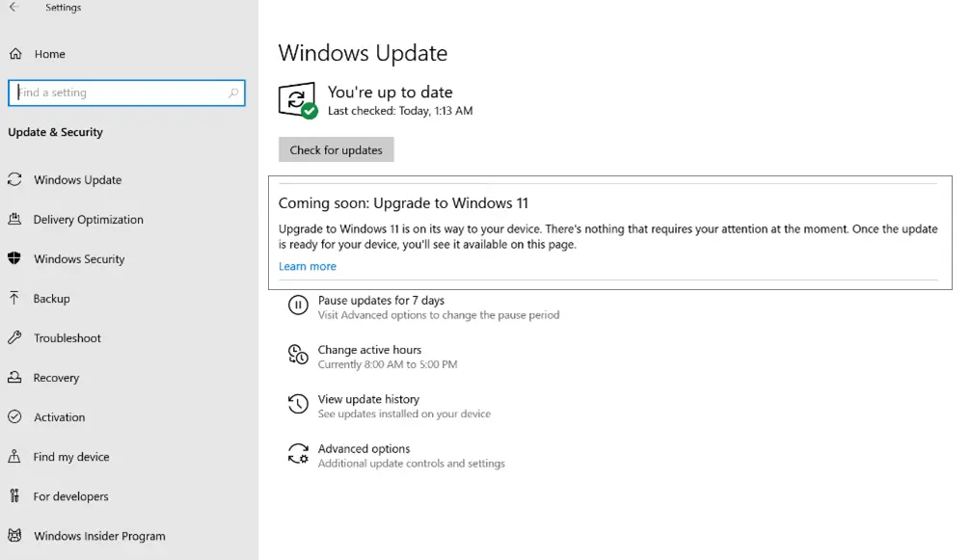The width and height of the screenshot is (970, 560).
Task: Open Find my device settings
Action: [x=71, y=457]
